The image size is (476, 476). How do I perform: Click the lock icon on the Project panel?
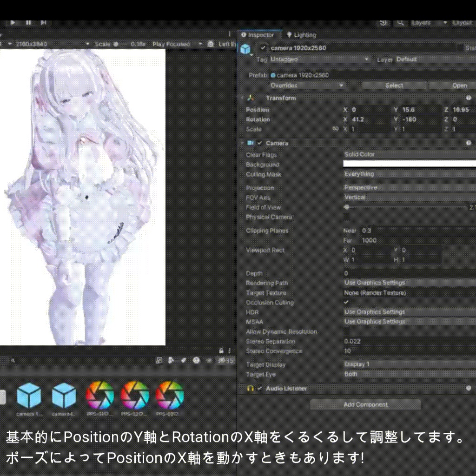[222, 350]
